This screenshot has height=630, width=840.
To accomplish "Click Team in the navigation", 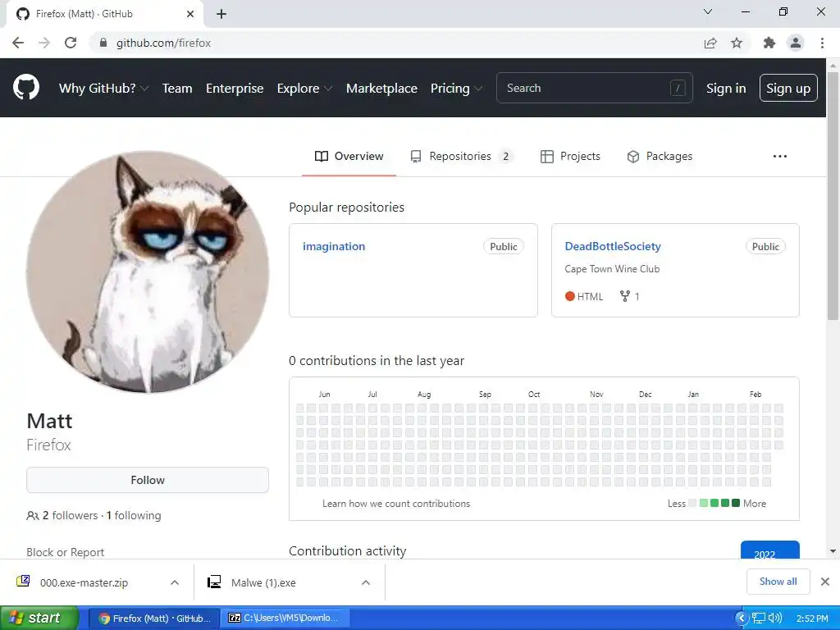I will pyautogui.click(x=177, y=89).
